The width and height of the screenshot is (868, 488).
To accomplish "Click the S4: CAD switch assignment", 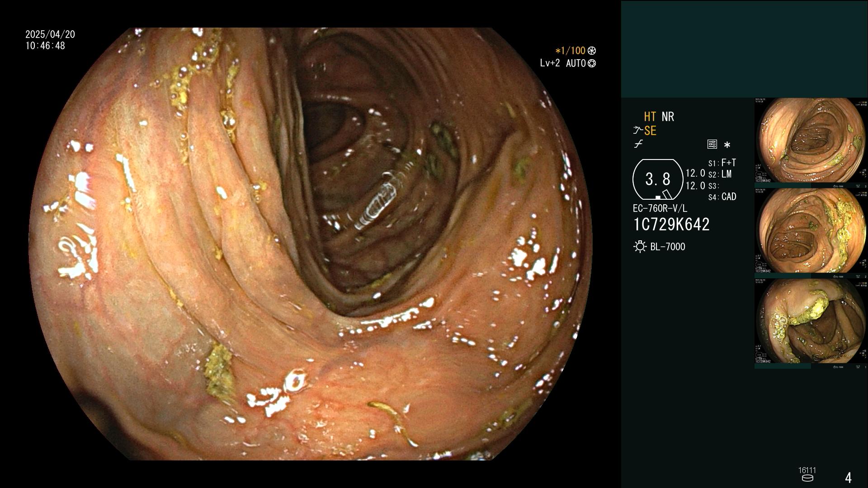I will coord(722,197).
